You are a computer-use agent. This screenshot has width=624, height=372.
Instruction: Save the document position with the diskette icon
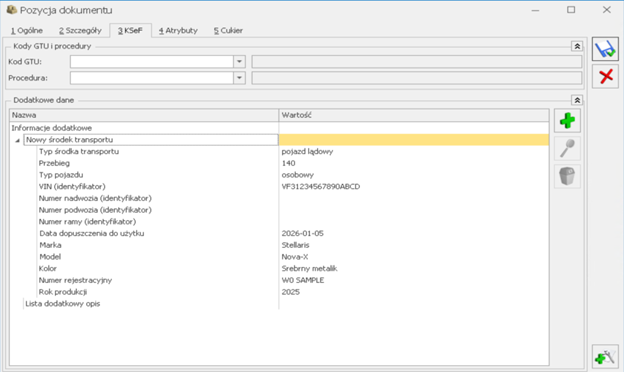click(605, 49)
